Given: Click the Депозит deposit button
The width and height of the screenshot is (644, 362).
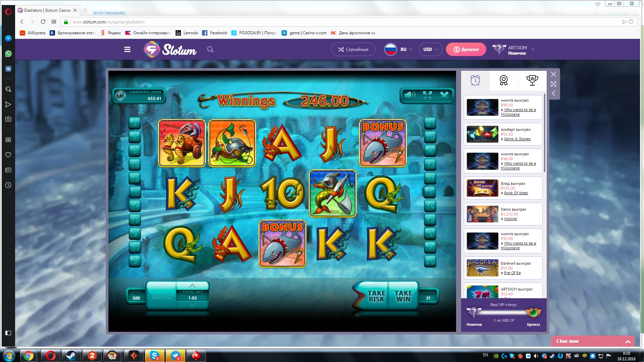Looking at the screenshot, I should [466, 49].
